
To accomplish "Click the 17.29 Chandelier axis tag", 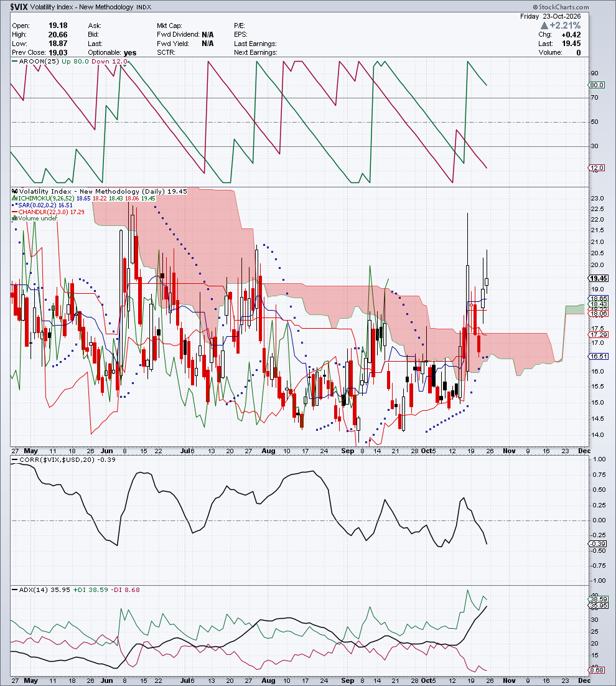I will [599, 335].
